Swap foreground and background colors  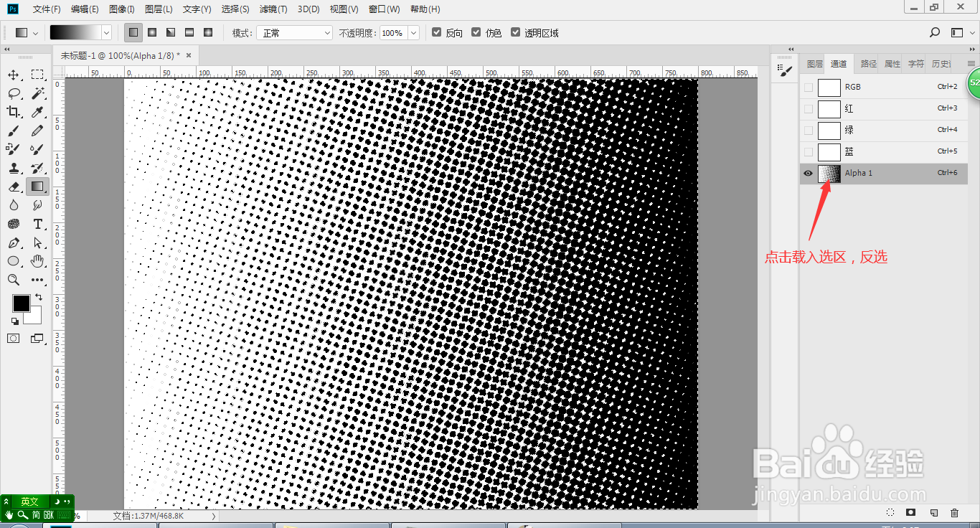(x=38, y=297)
